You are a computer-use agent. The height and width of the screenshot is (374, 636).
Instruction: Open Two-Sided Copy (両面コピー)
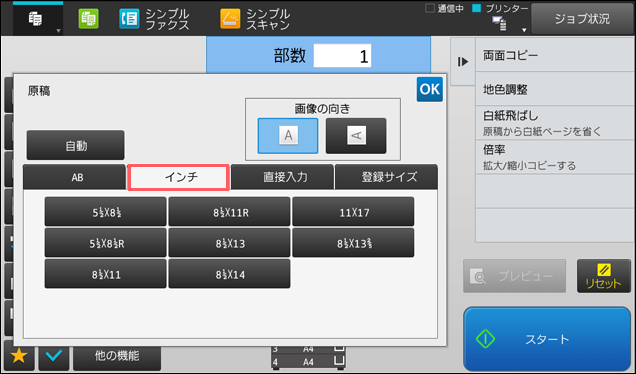(x=555, y=55)
